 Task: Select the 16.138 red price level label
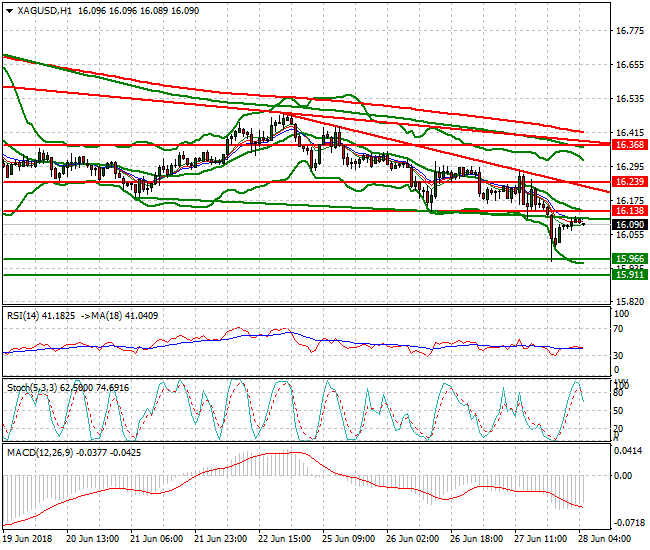tap(630, 211)
